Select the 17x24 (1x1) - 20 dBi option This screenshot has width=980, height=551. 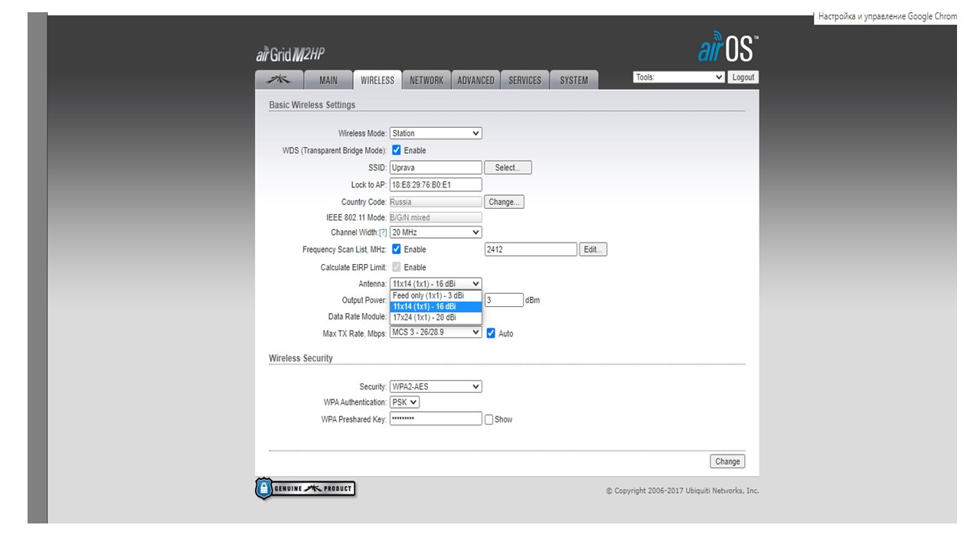point(436,317)
